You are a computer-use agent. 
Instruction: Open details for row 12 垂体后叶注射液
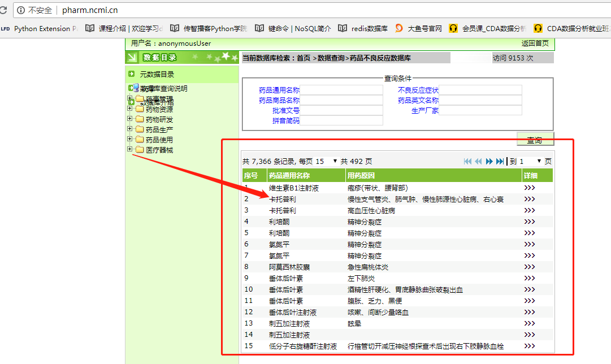point(530,312)
